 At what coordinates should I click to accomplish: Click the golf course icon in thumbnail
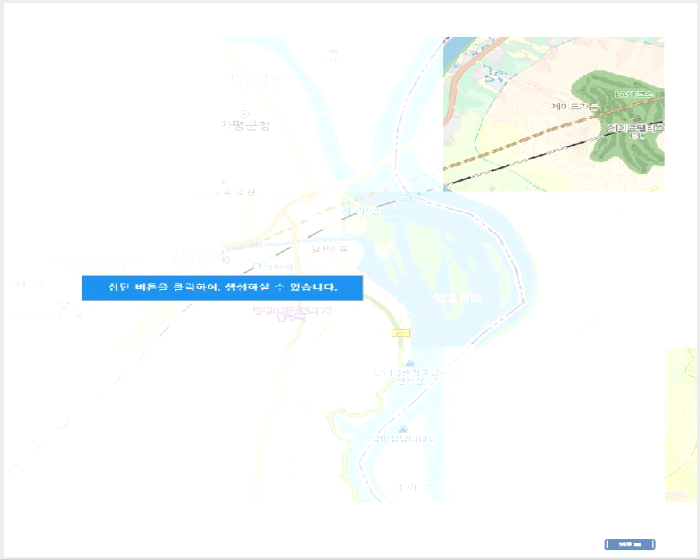637,119
